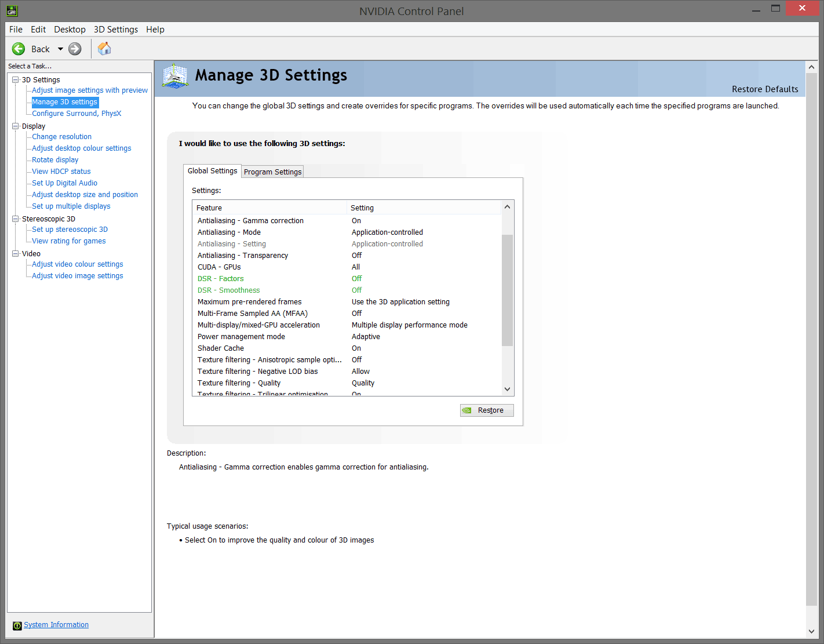Select the Global Settings tab
The height and width of the screenshot is (644, 824).
212,171
